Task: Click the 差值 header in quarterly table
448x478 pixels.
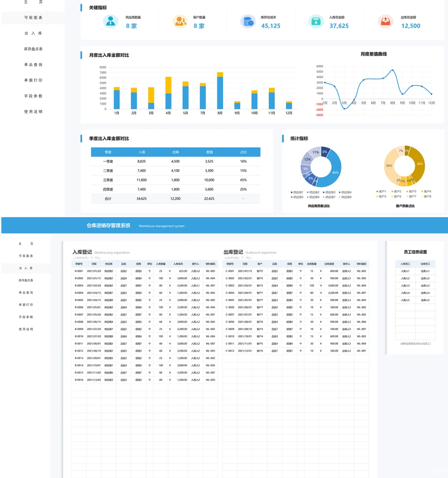Action: (209, 152)
